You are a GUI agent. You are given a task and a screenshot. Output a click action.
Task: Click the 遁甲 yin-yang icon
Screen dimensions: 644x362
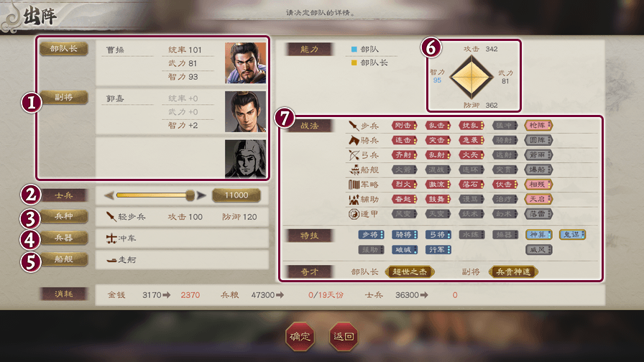(354, 214)
